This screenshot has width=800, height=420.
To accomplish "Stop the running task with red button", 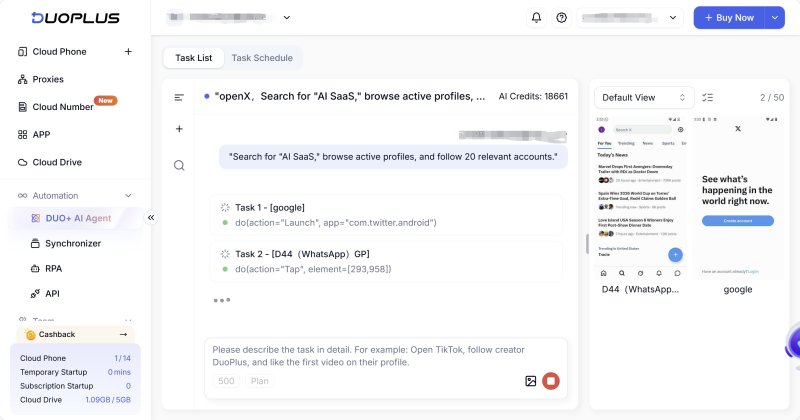I will pyautogui.click(x=551, y=381).
